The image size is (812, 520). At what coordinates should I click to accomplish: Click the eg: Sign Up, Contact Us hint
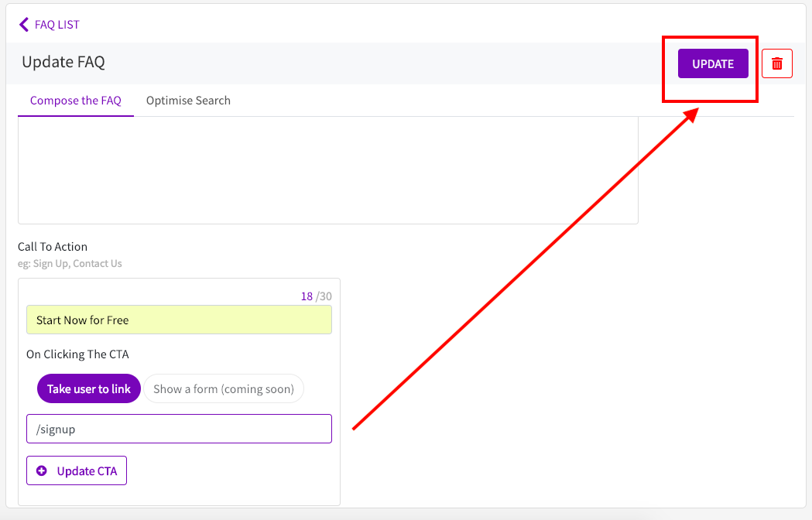tap(70, 264)
